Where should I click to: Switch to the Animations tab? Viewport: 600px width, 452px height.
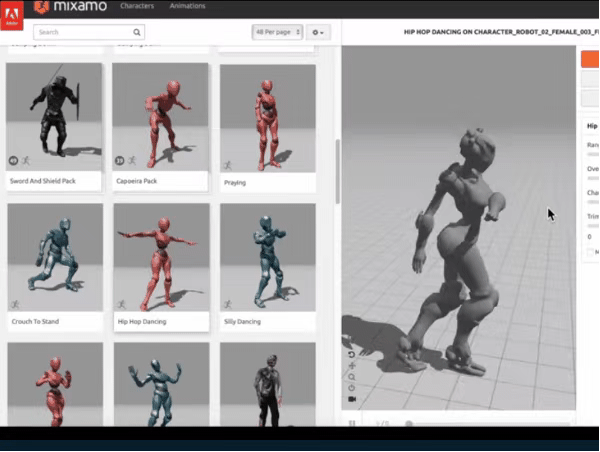pos(188,6)
